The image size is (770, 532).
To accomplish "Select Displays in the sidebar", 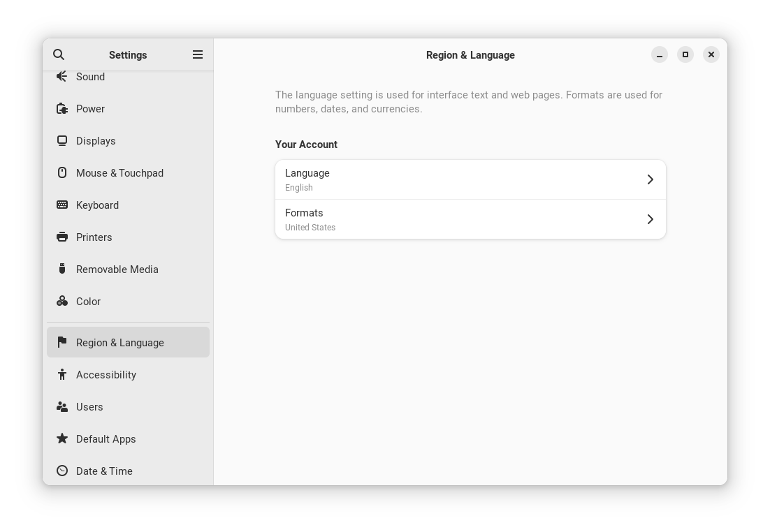I will (x=128, y=141).
